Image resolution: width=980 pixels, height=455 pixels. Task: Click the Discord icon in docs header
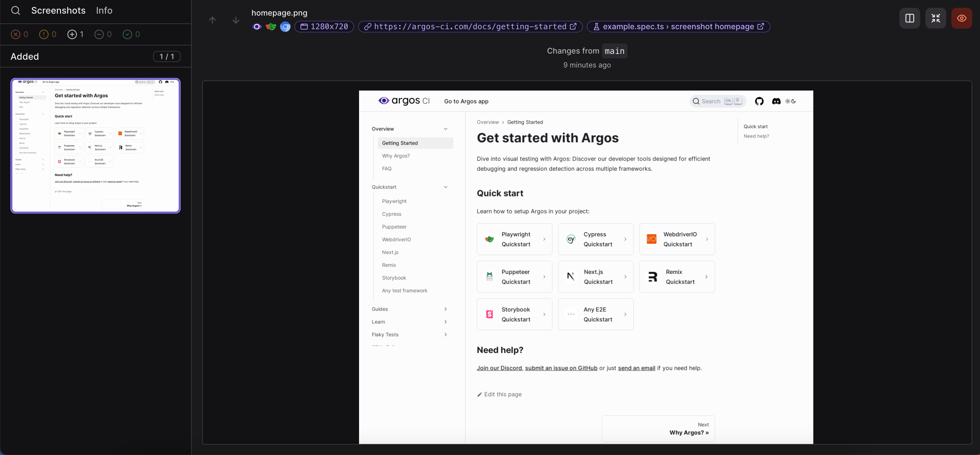[776, 101]
